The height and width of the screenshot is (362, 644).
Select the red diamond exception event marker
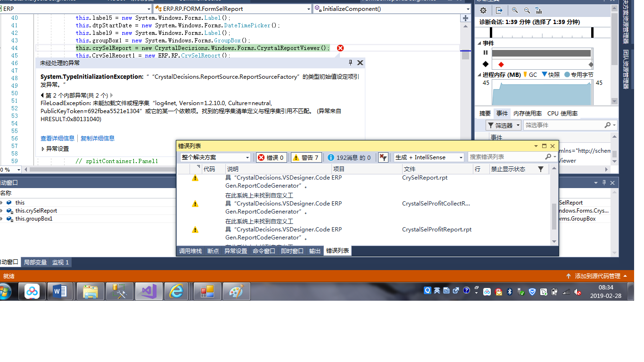pos(501,64)
